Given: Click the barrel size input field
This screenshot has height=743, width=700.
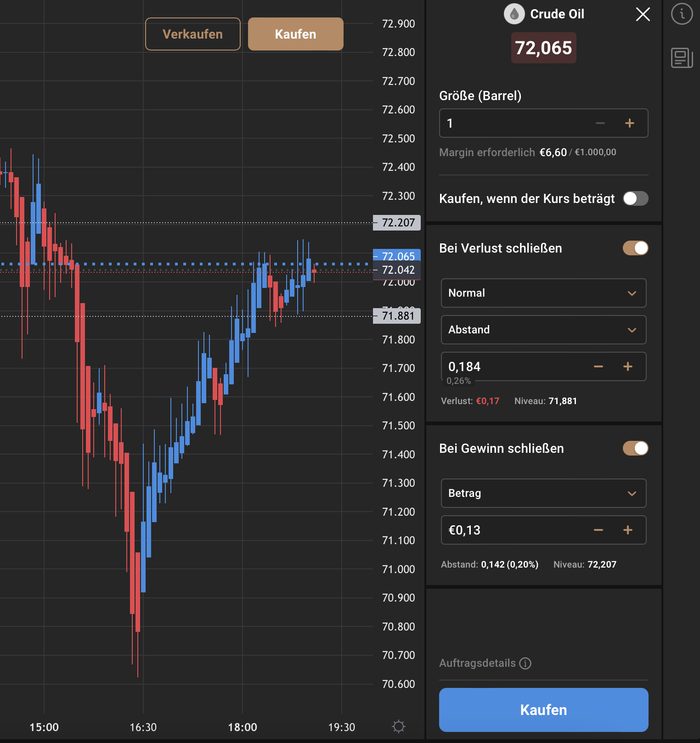Looking at the screenshot, I should tap(514, 123).
